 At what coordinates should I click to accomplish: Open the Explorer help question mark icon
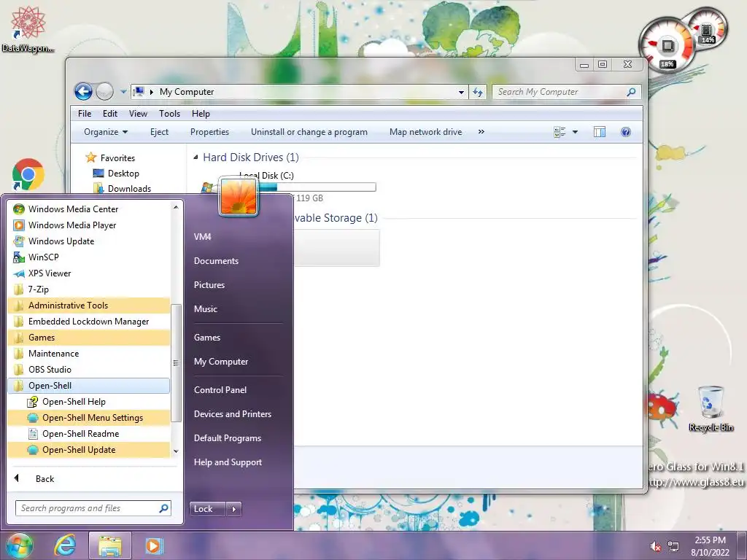click(x=626, y=132)
